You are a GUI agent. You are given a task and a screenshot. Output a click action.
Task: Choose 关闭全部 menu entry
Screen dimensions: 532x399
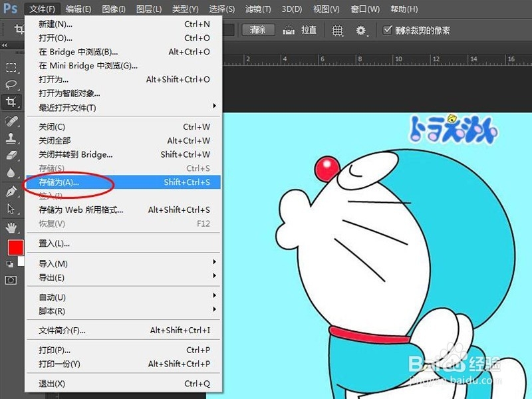124,140
